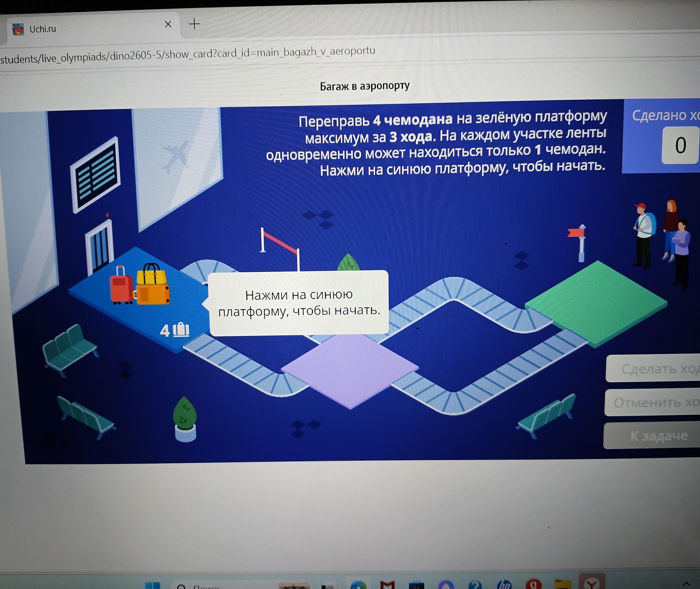
Task: Click the '4' luggage counter icon
Action: (175, 330)
